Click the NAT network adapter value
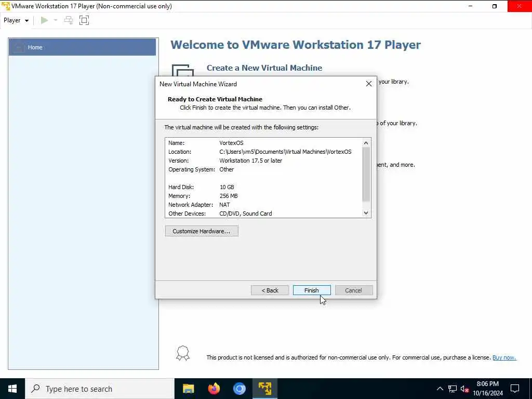The width and height of the screenshot is (532, 399). 224,205
